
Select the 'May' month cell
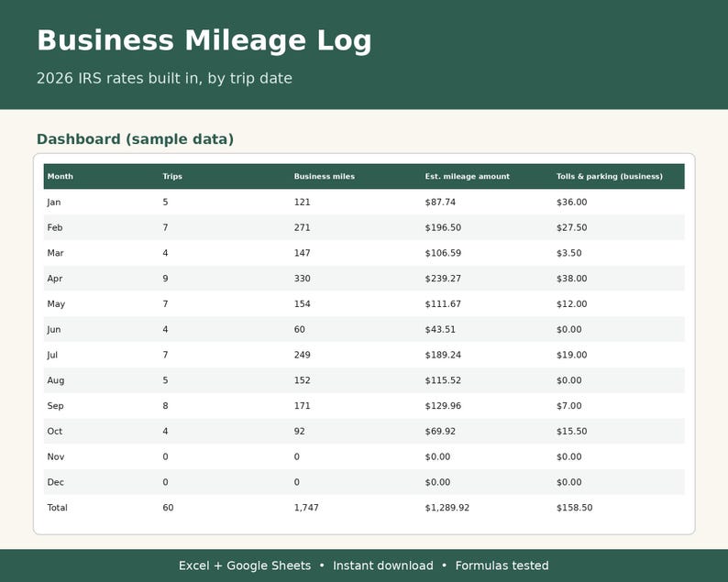click(56, 304)
